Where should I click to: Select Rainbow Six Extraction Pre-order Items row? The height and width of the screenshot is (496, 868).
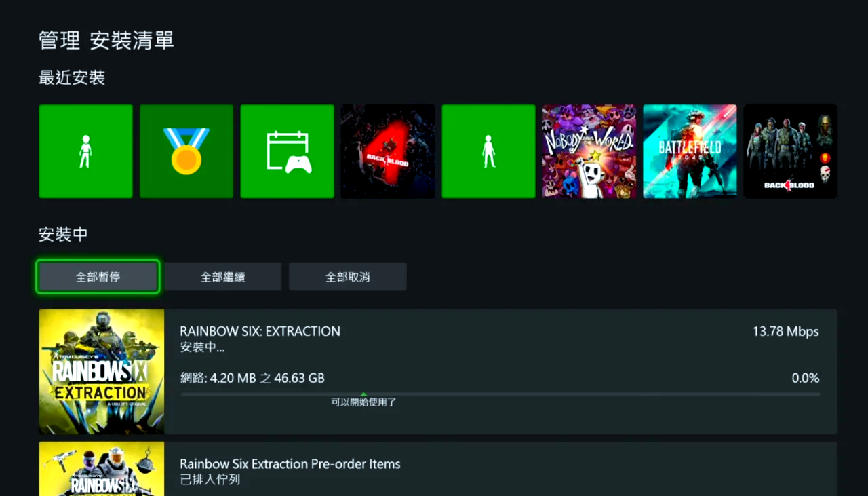pos(438,469)
